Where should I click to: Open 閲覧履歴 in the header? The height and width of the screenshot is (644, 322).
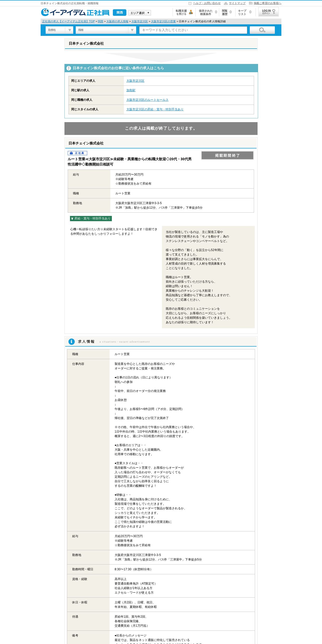pyautogui.click(x=227, y=12)
